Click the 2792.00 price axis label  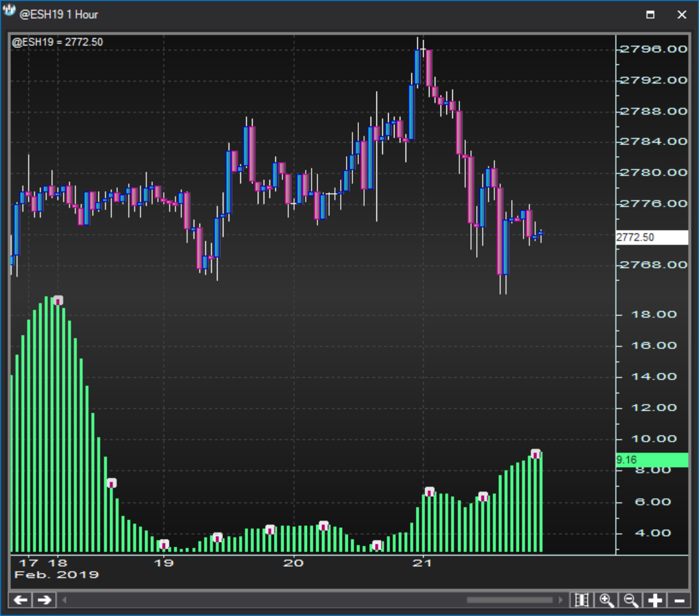[654, 80]
